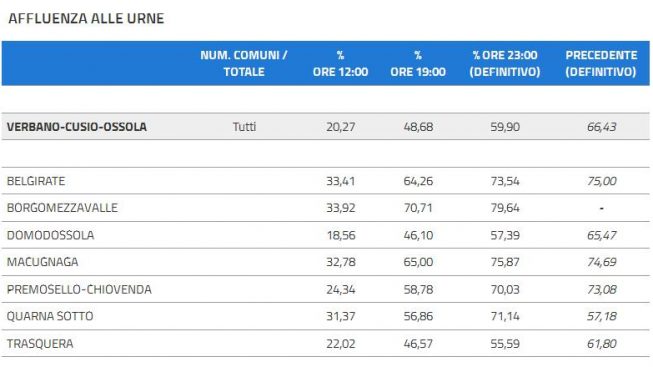This screenshot has width=653, height=367.
Task: Click Borgomezzavalle's 79,64 final percentage
Action: 505,208
